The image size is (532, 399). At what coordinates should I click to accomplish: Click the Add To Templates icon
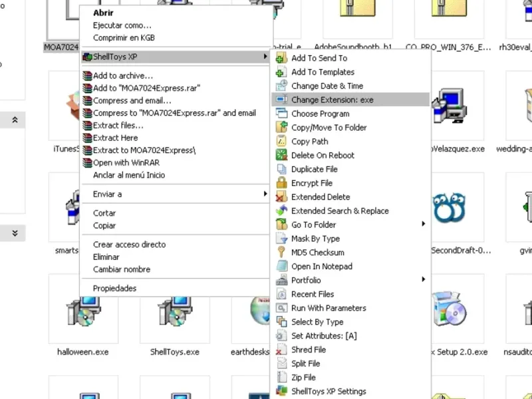pyautogui.click(x=281, y=72)
